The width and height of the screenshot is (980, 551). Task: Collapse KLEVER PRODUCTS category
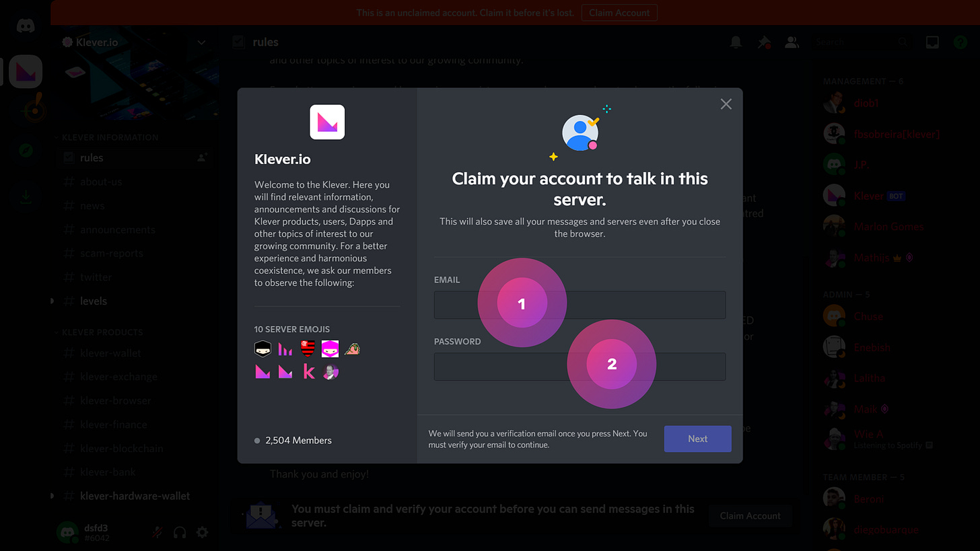101,332
